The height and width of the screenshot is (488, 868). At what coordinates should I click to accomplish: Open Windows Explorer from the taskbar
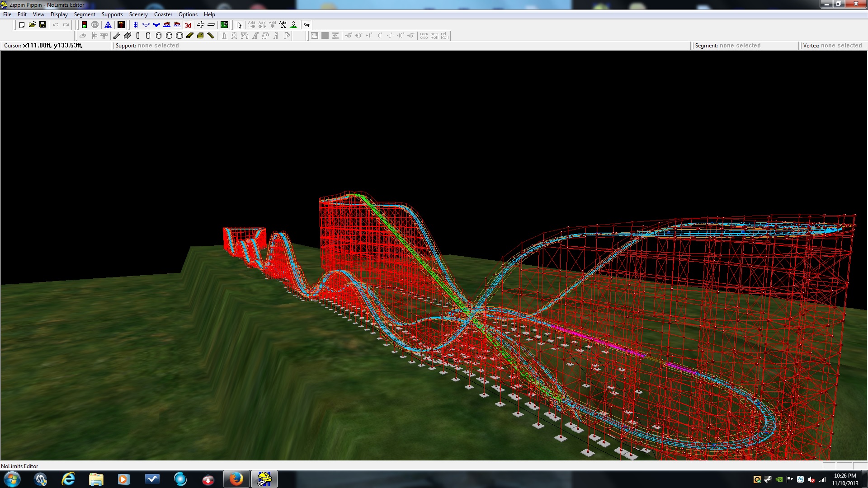click(x=96, y=479)
